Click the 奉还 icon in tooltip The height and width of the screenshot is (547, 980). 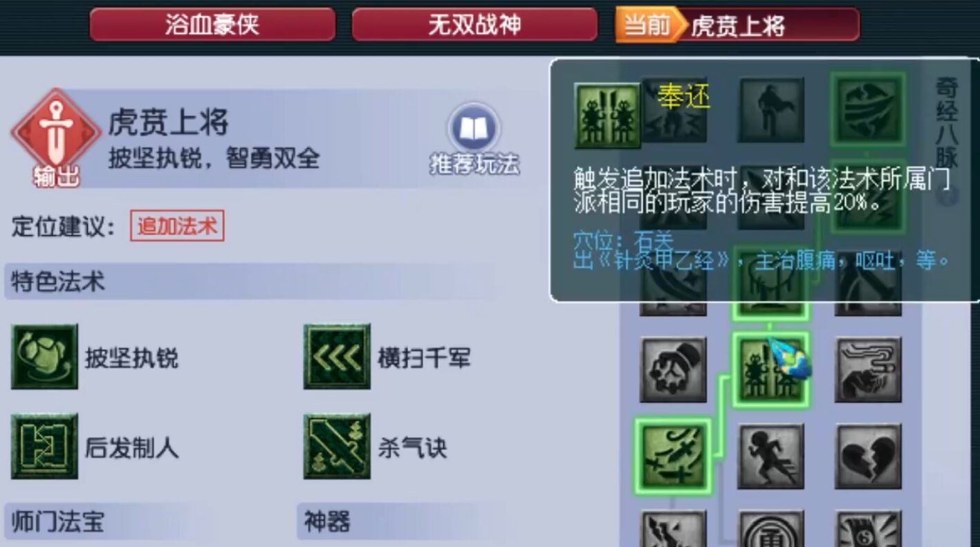pos(608,115)
